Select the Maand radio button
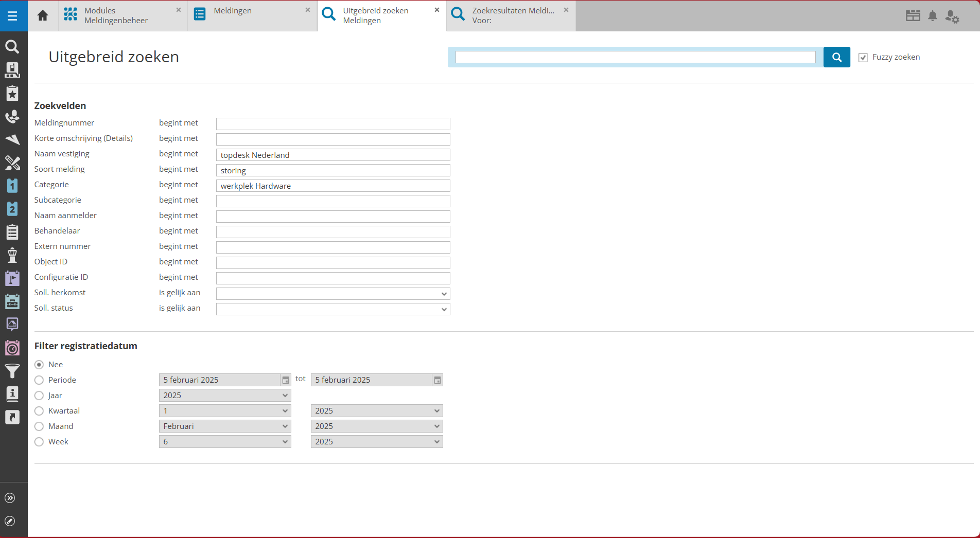The height and width of the screenshot is (538, 980). point(39,426)
